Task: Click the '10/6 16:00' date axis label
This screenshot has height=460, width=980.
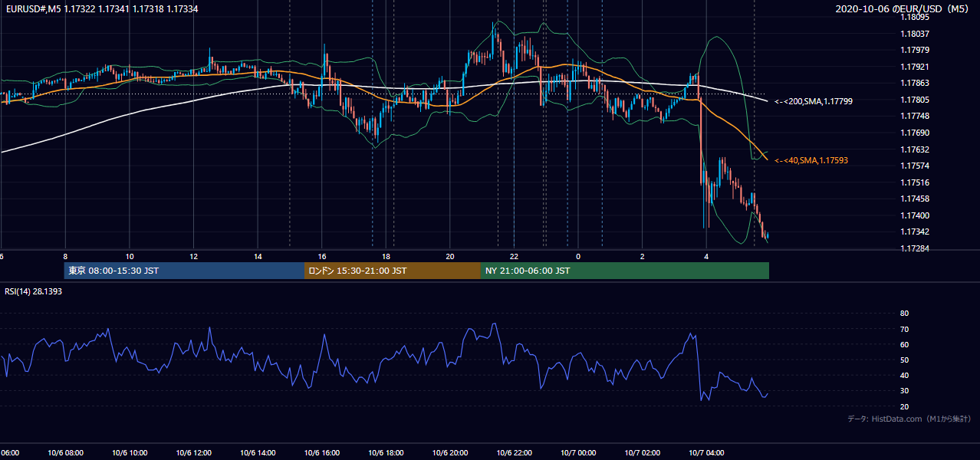Action: pyautogui.click(x=322, y=453)
